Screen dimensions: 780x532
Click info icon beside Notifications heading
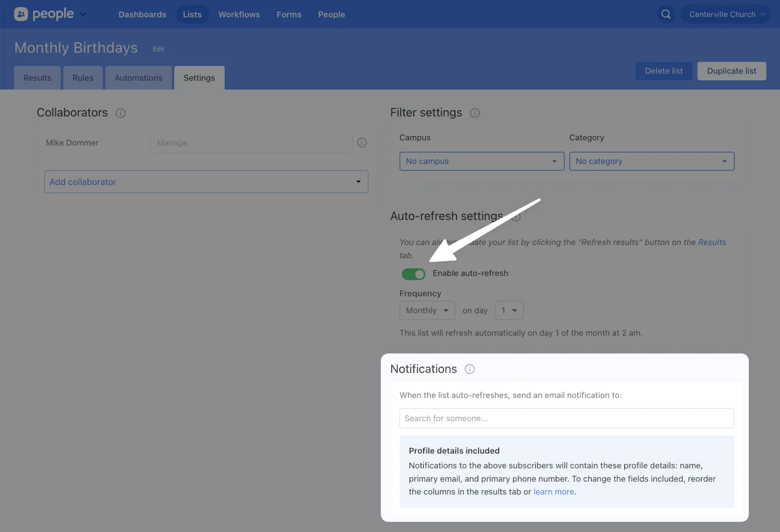click(469, 369)
